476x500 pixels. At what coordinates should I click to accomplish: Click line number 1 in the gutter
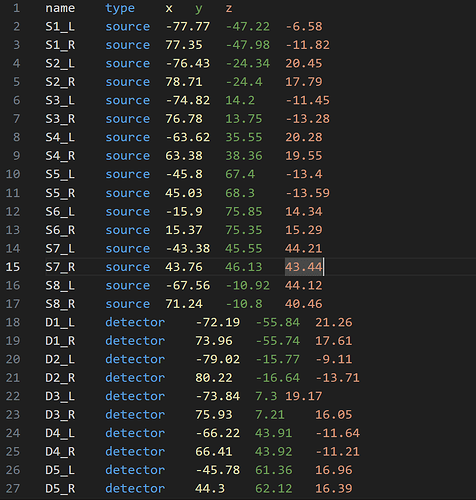[17, 8]
